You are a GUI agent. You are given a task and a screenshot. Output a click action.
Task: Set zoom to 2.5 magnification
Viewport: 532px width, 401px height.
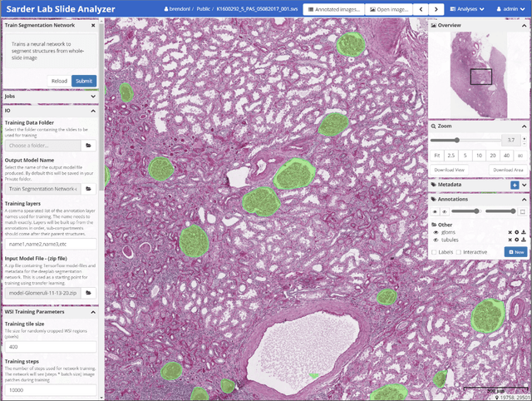[451, 156]
